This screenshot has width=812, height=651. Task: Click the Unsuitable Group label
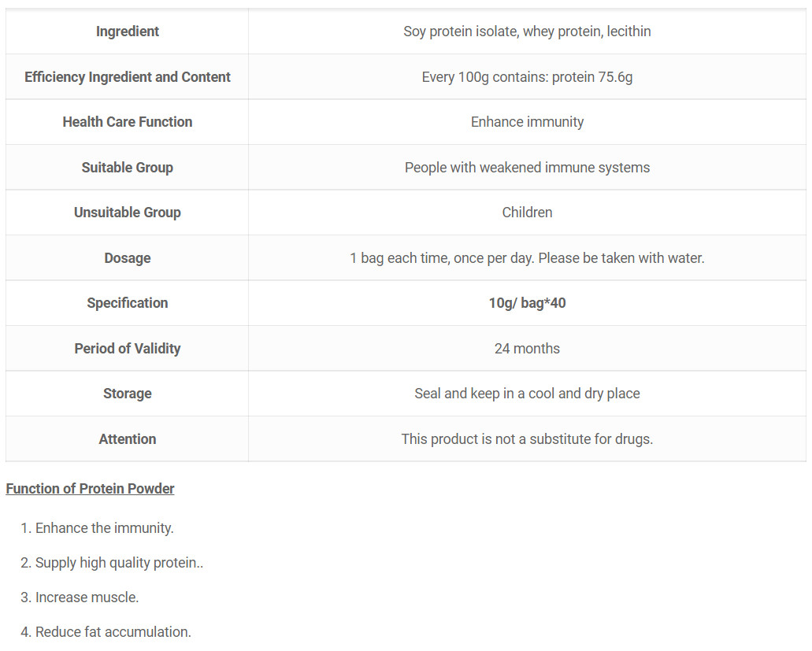tap(128, 213)
